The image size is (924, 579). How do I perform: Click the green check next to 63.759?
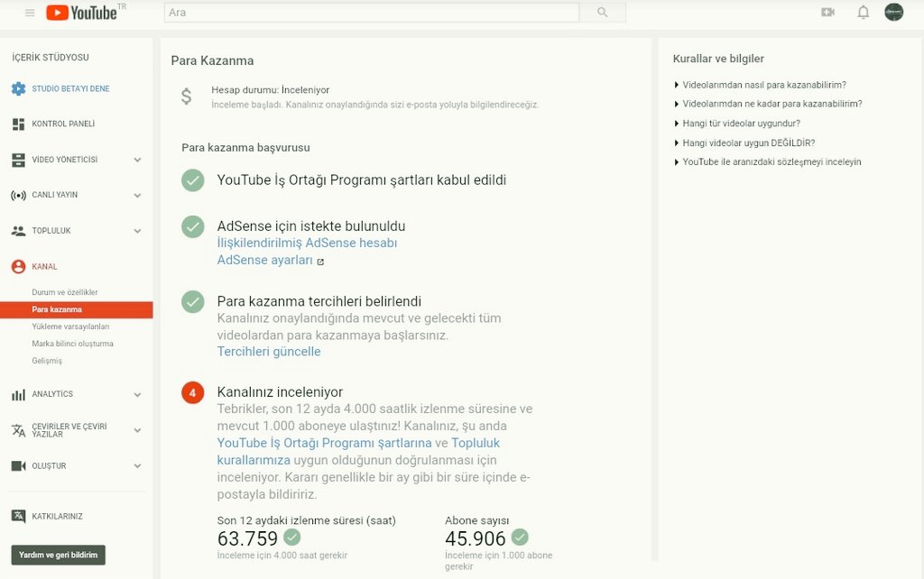click(x=291, y=538)
